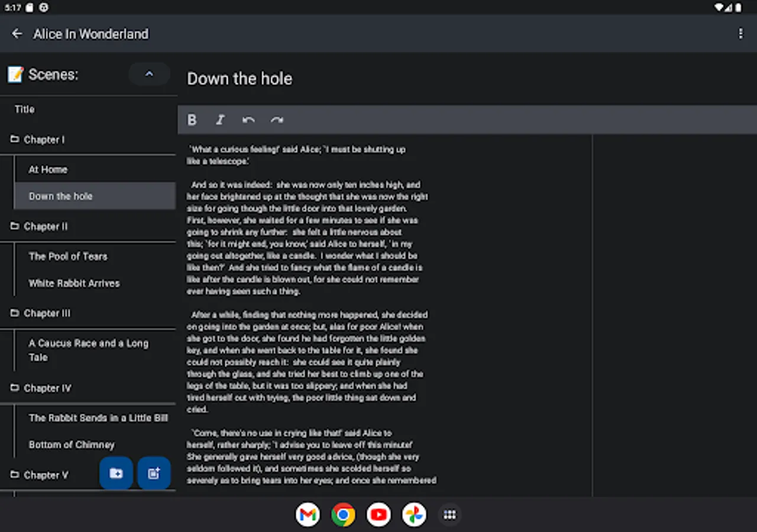This screenshot has width=757, height=532.
Task: Click the Scenes: panel heading
Action: coord(53,74)
